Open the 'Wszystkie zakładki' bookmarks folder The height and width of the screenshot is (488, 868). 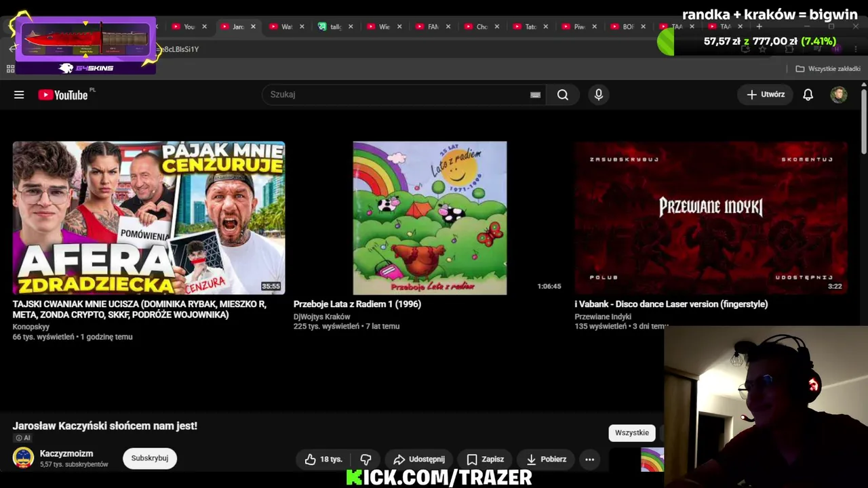(x=828, y=68)
